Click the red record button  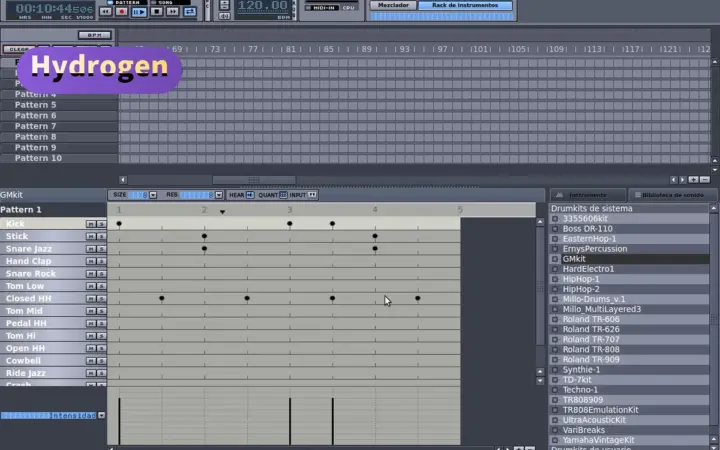point(122,11)
